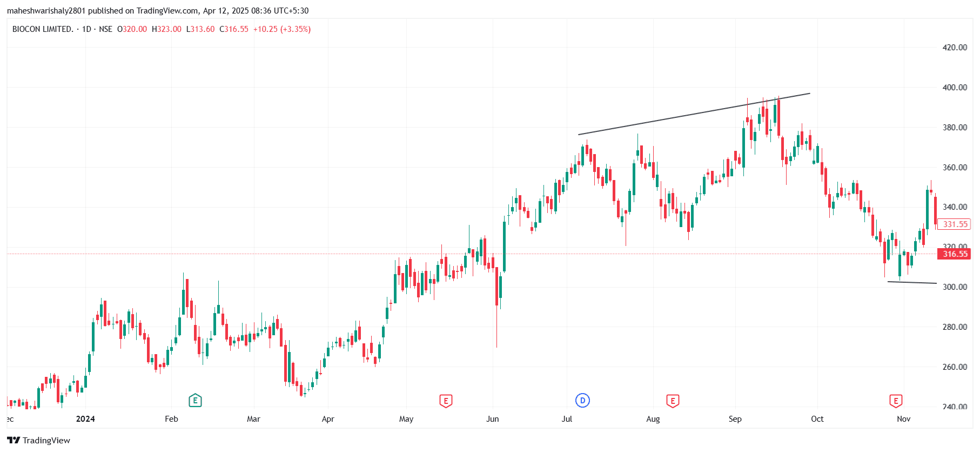Image resolution: width=980 pixels, height=452 pixels.
Task: Click the 360.00 price axis label
Action: coord(955,168)
